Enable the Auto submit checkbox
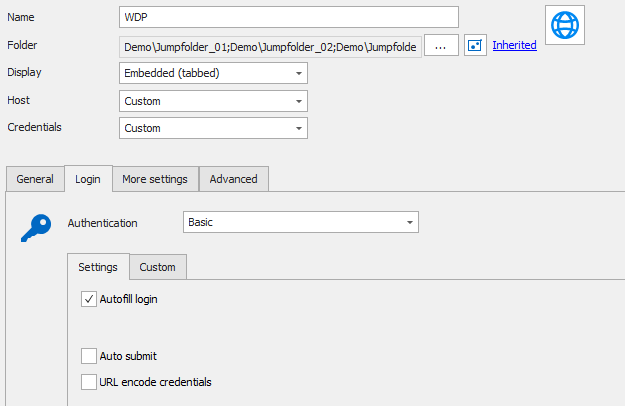 [x=89, y=356]
